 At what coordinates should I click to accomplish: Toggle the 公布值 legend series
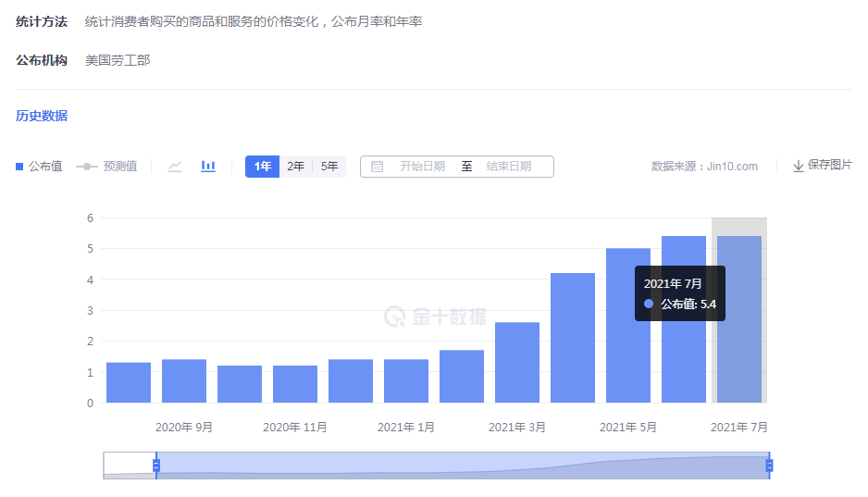pyautogui.click(x=39, y=166)
